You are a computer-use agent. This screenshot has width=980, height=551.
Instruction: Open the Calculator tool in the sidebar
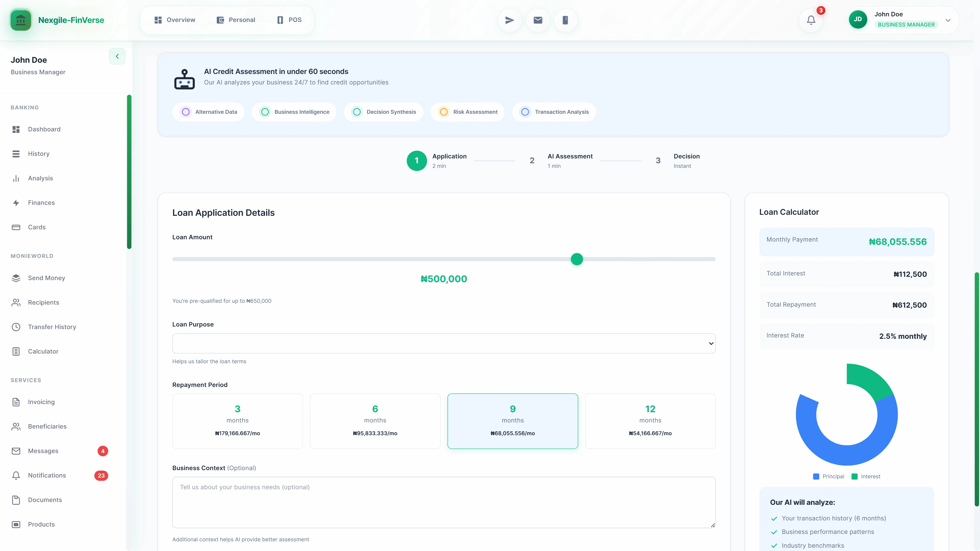tap(43, 351)
